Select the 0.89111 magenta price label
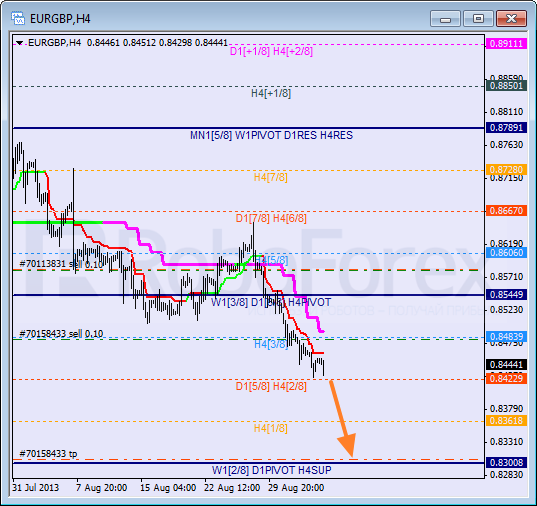 pyautogui.click(x=506, y=44)
